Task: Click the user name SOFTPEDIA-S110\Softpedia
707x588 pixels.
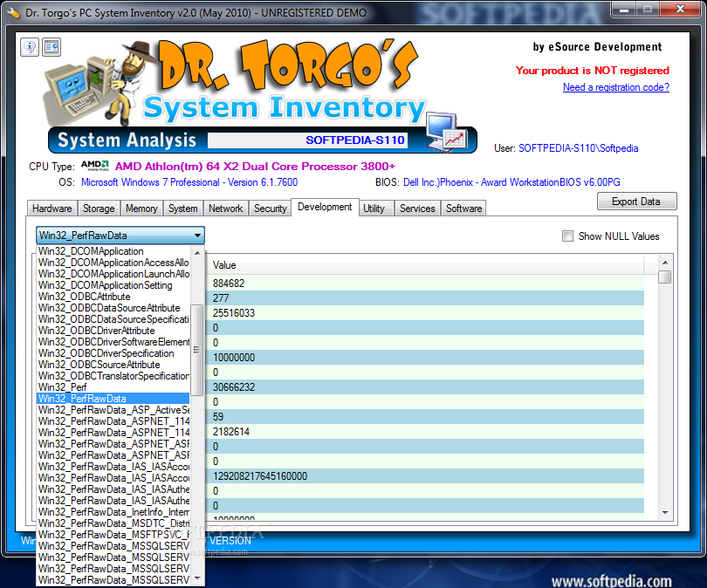Action: 579,148
